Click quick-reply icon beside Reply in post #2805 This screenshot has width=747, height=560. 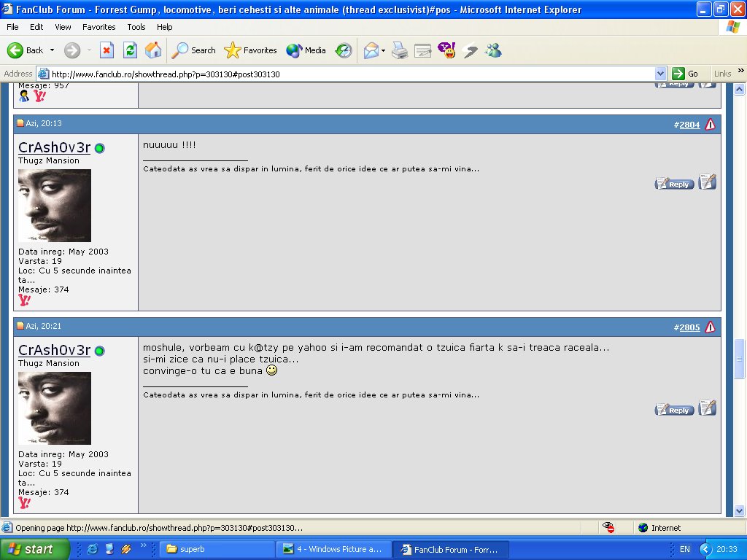707,408
